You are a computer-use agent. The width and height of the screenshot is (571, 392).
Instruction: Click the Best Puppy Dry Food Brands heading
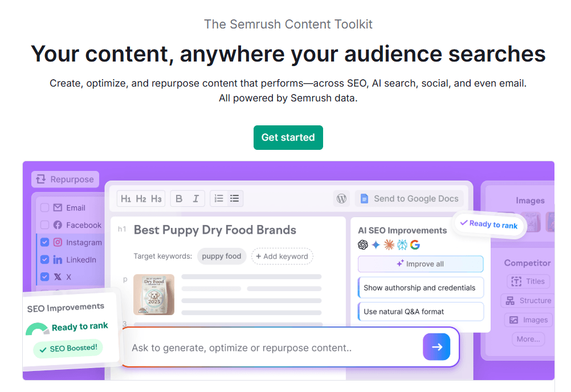tap(215, 230)
